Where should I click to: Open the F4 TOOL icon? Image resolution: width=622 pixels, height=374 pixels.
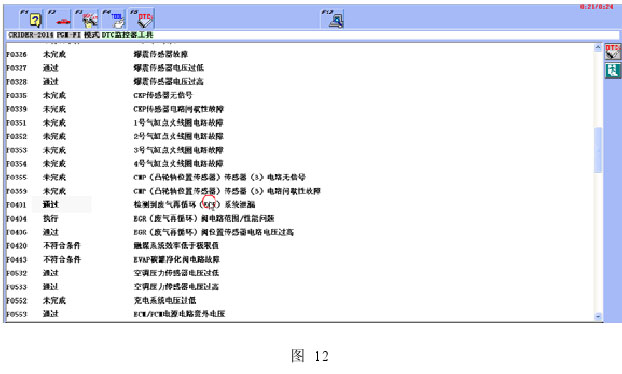pyautogui.click(x=114, y=19)
